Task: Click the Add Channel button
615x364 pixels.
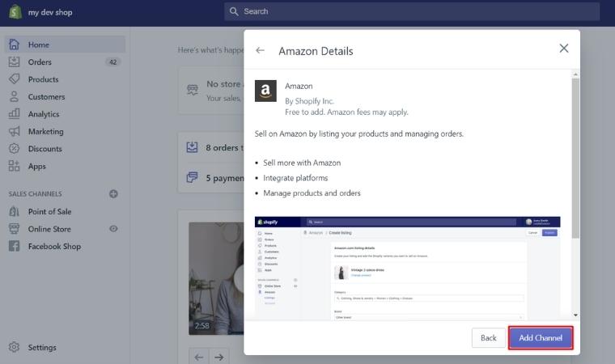Action: [x=541, y=338]
